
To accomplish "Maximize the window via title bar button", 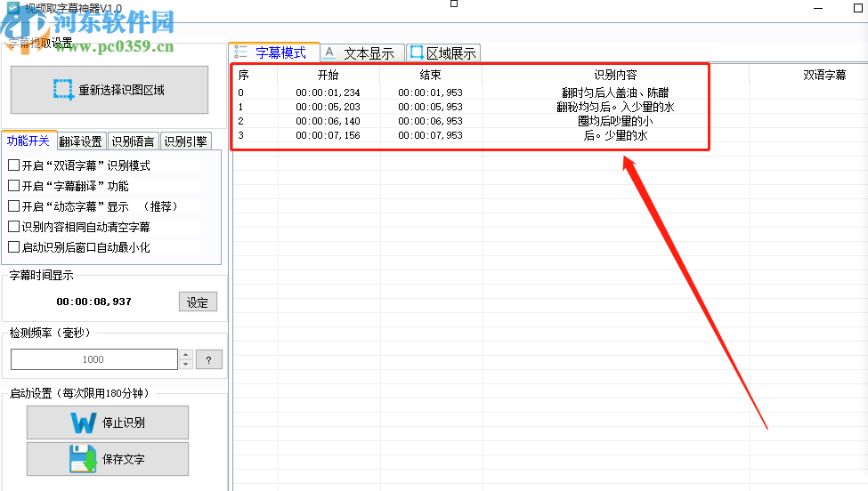I will click(x=858, y=8).
